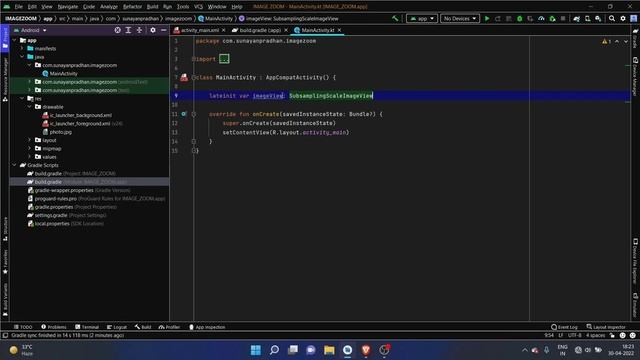Open the app run configuration dropdown
Image resolution: width=640 pixels, height=360 pixels.
click(422, 18)
